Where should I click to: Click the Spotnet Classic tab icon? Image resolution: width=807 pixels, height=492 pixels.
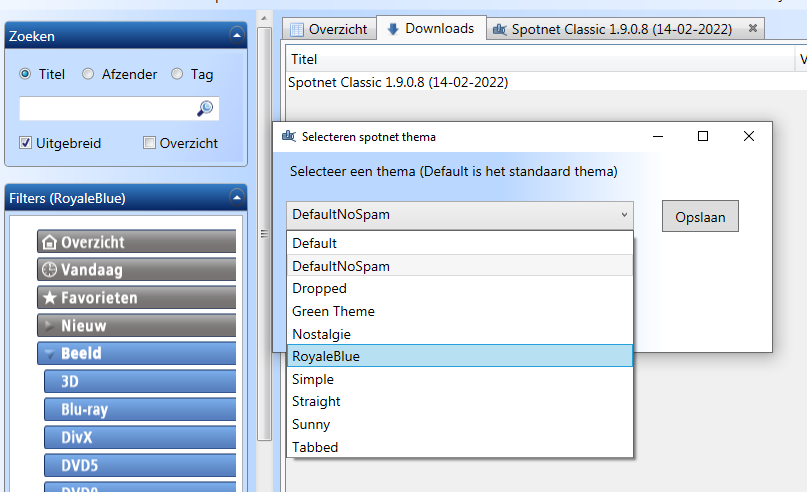(500, 29)
